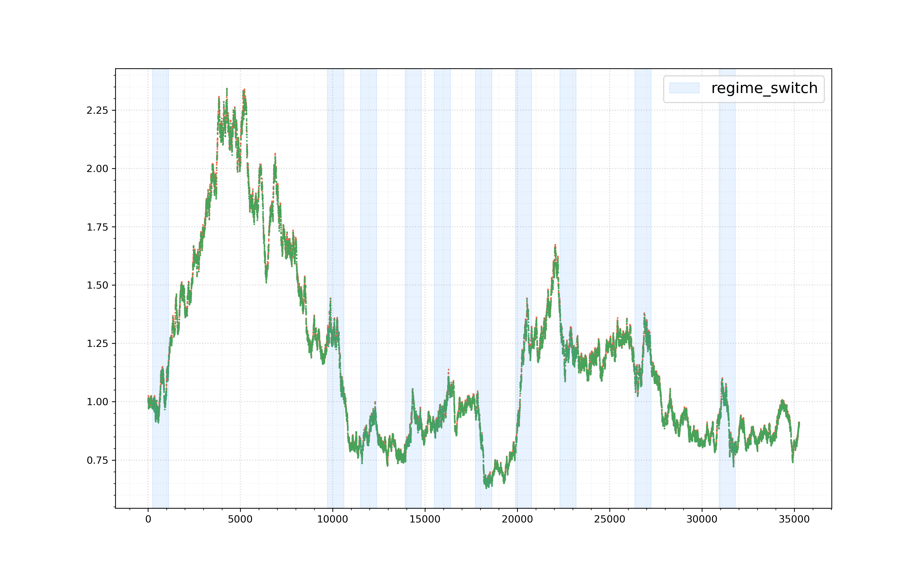Click the x-axis label 10000
924x571 pixels.
(332, 519)
